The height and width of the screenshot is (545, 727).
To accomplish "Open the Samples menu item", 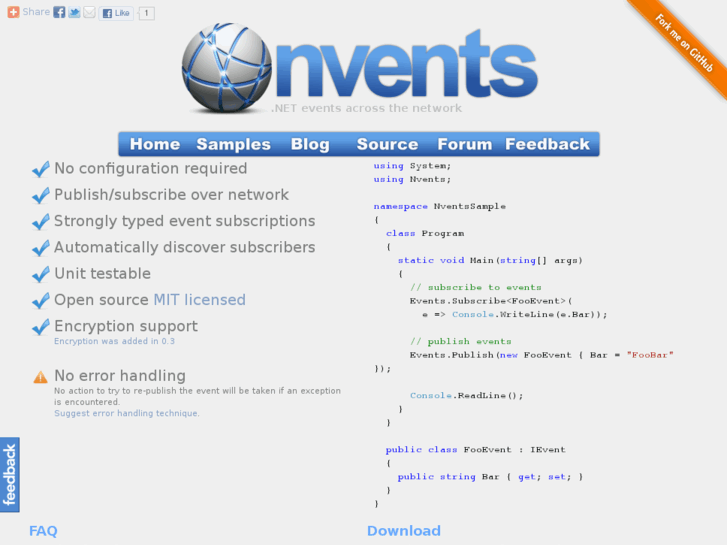I will click(233, 144).
